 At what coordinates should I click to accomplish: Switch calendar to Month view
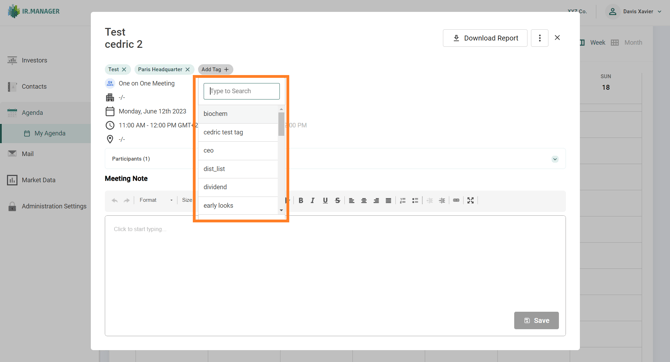[x=627, y=42]
